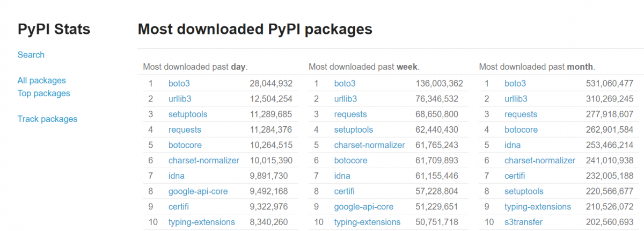
Task: Click the Track packages link
Action: 47,119
